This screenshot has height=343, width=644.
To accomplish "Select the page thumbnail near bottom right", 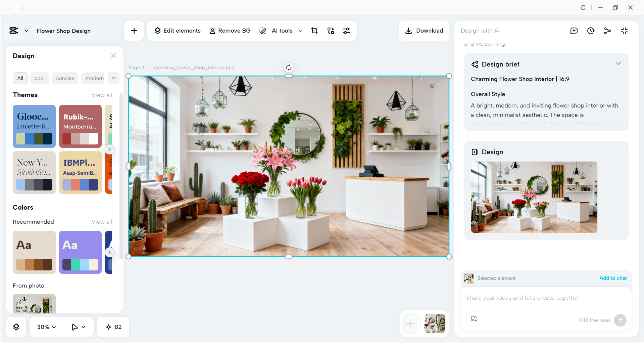I will tap(435, 324).
